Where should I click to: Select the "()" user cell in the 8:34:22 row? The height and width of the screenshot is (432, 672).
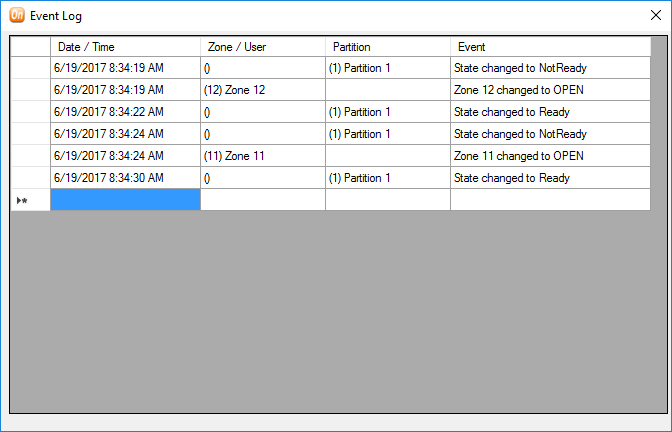(263, 112)
